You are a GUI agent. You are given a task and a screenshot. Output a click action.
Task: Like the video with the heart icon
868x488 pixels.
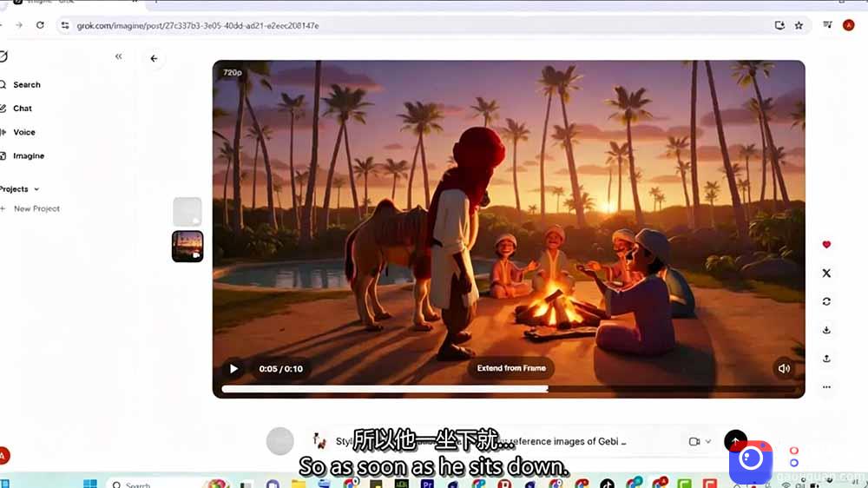click(x=826, y=244)
